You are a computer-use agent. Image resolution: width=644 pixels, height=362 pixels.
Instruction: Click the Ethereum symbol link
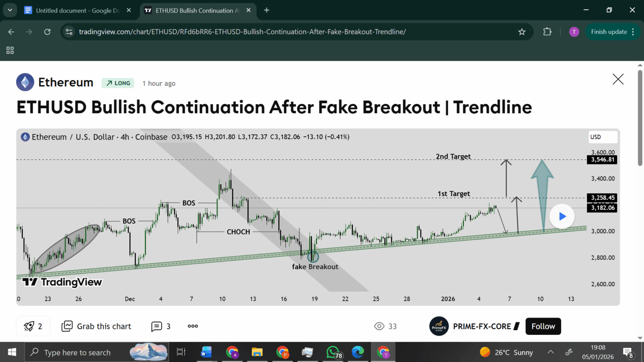coord(66,82)
